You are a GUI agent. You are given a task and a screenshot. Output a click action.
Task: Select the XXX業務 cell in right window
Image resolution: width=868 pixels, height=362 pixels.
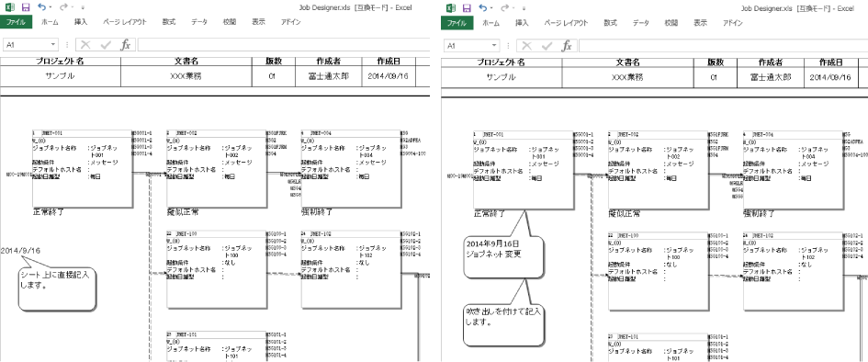pyautogui.click(x=627, y=77)
